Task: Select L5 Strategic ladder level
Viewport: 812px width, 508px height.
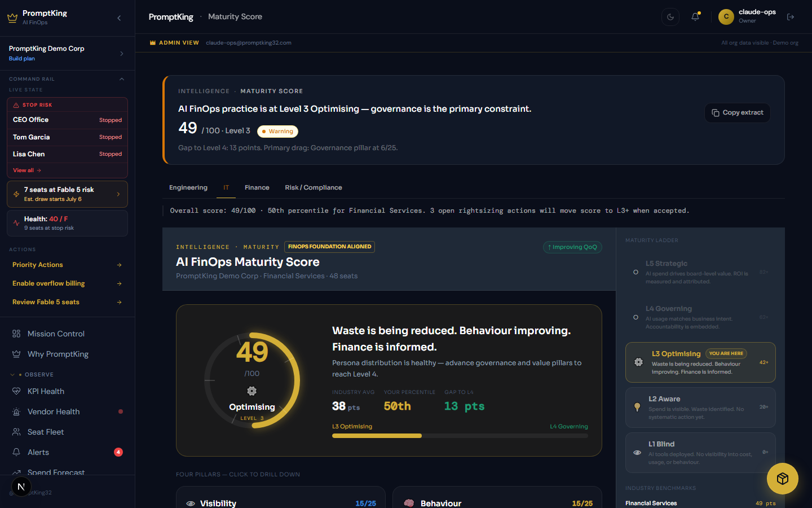Action: click(x=700, y=272)
